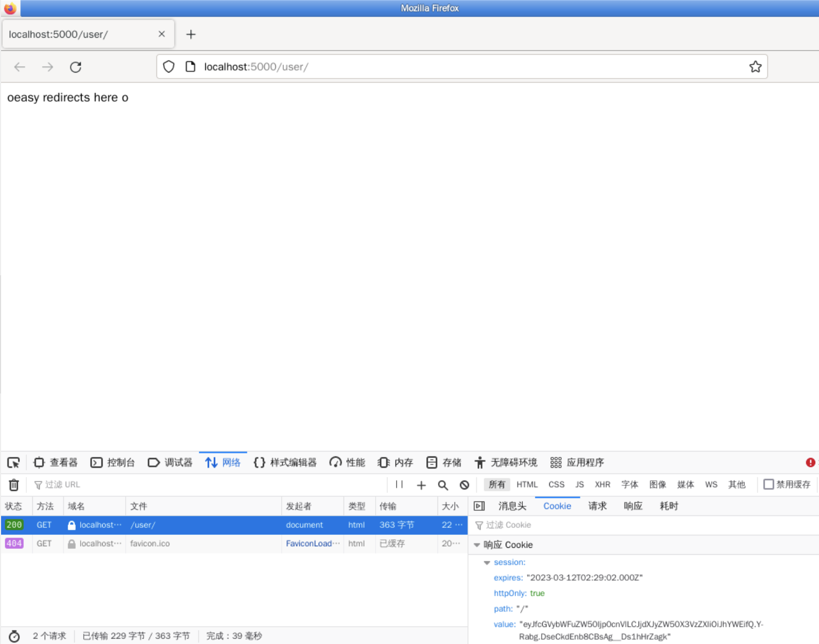Open the 性能 performance tab
Screen dimensions: 819x644
pos(347,462)
